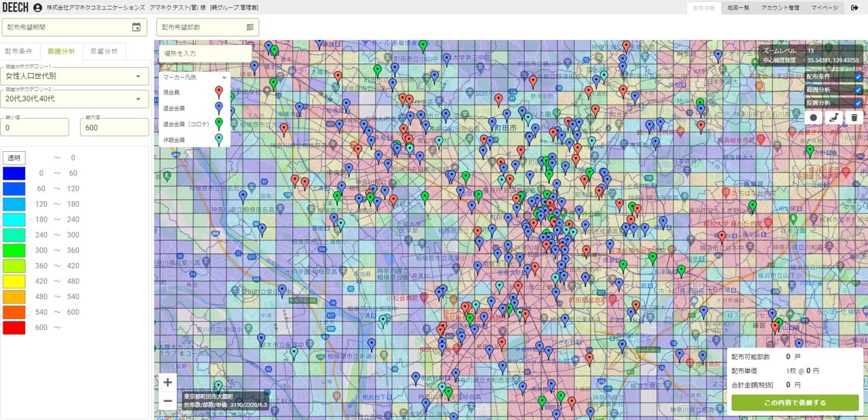Open the calendar date picker icon
The height and width of the screenshot is (420, 868).
coord(136,27)
